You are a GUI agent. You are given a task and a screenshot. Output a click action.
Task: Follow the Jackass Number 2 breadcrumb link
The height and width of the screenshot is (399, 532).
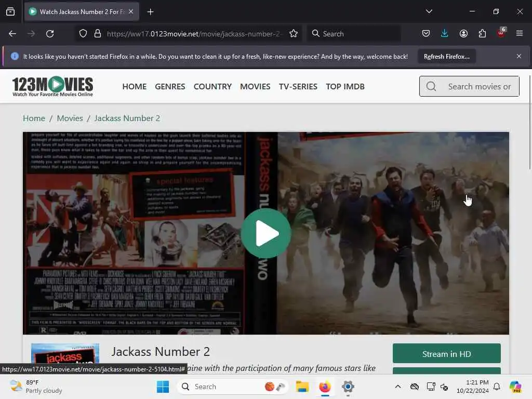[x=127, y=118]
